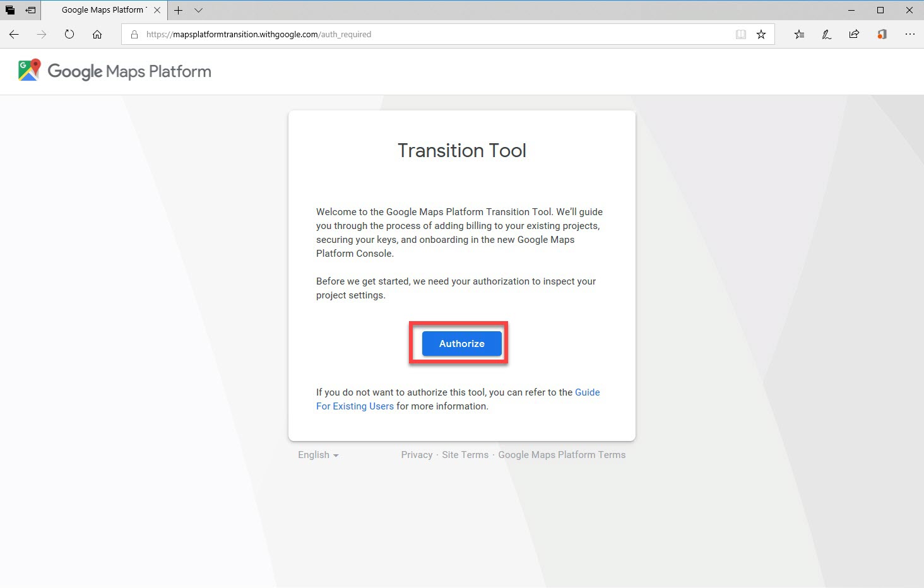Viewport: 924px width, 588px height.
Task: Open the Privacy footer link
Action: coord(417,455)
